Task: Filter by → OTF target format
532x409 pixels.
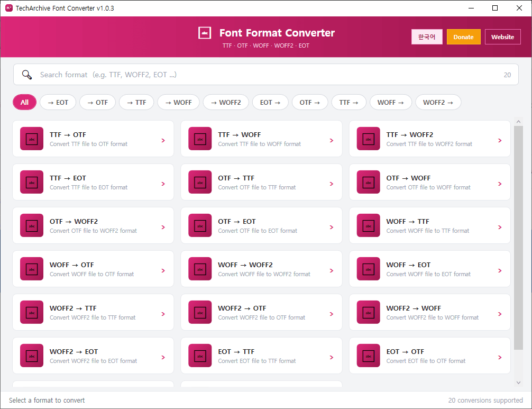Action: (97, 102)
